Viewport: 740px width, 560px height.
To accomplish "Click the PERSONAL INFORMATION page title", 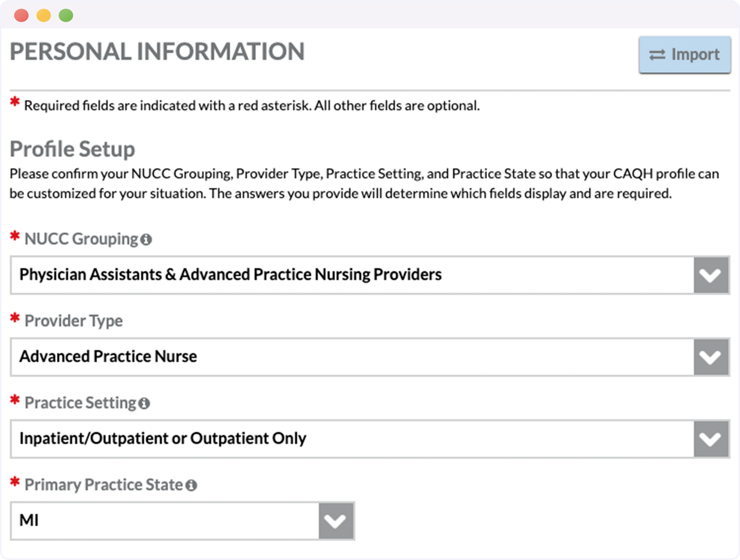I will coord(157,52).
